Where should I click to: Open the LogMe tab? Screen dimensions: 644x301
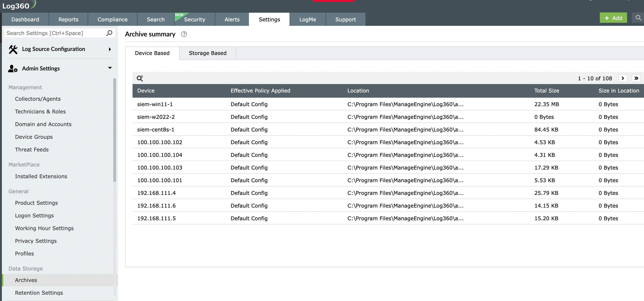[x=308, y=19]
